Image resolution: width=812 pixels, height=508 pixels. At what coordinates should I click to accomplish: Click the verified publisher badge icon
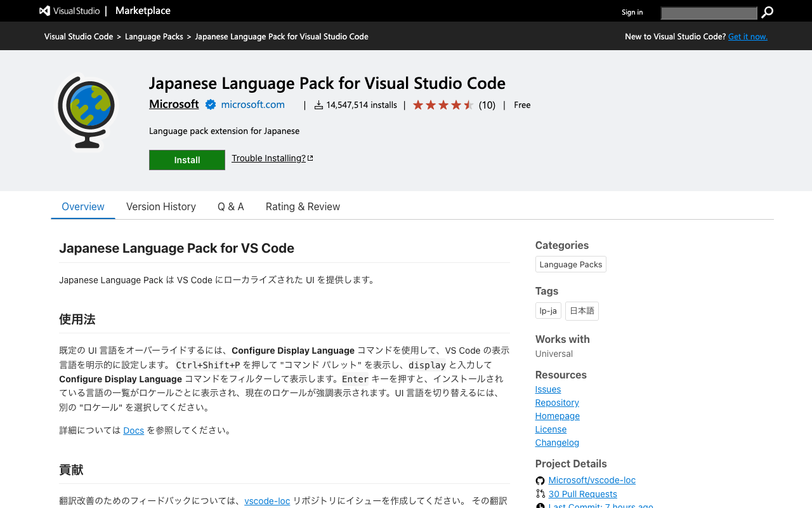pyautogui.click(x=211, y=105)
